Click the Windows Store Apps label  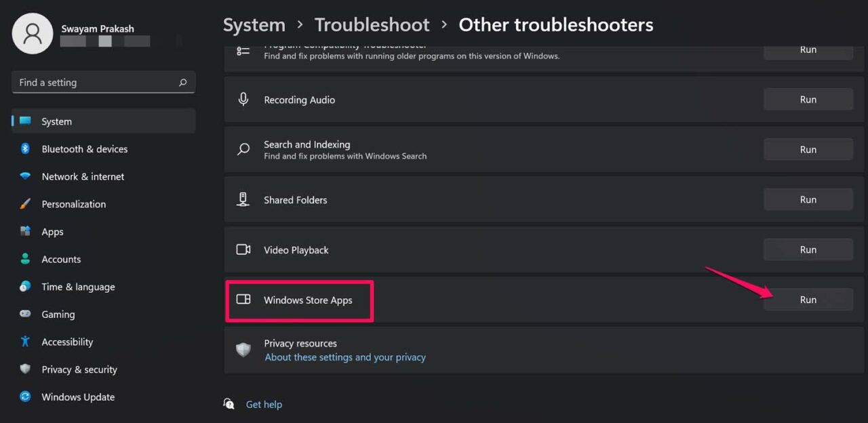point(308,300)
